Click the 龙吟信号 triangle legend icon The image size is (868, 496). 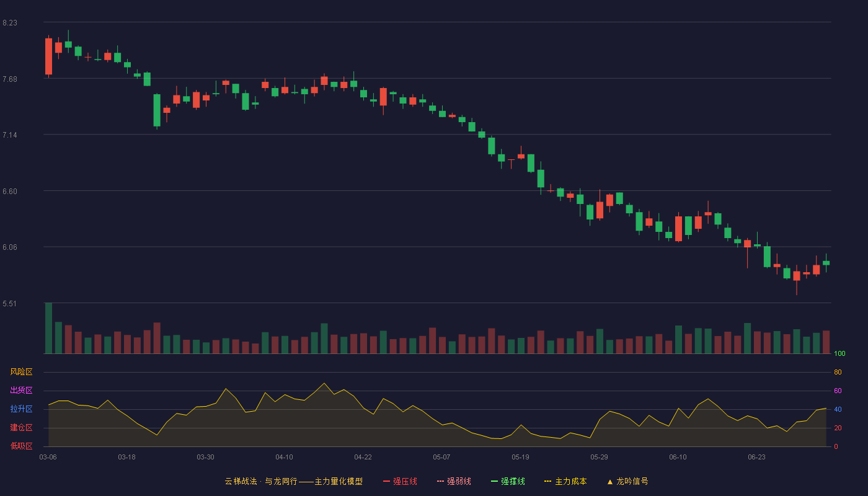coord(610,481)
